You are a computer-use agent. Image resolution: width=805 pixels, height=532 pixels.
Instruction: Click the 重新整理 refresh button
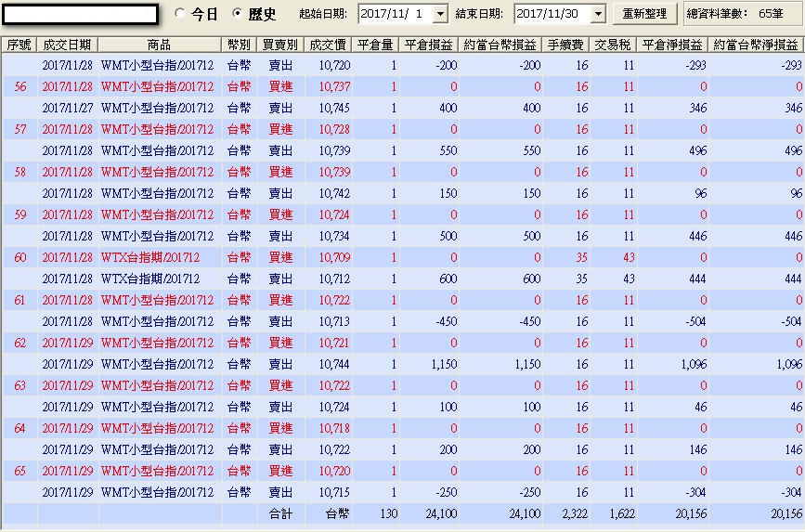pos(644,14)
